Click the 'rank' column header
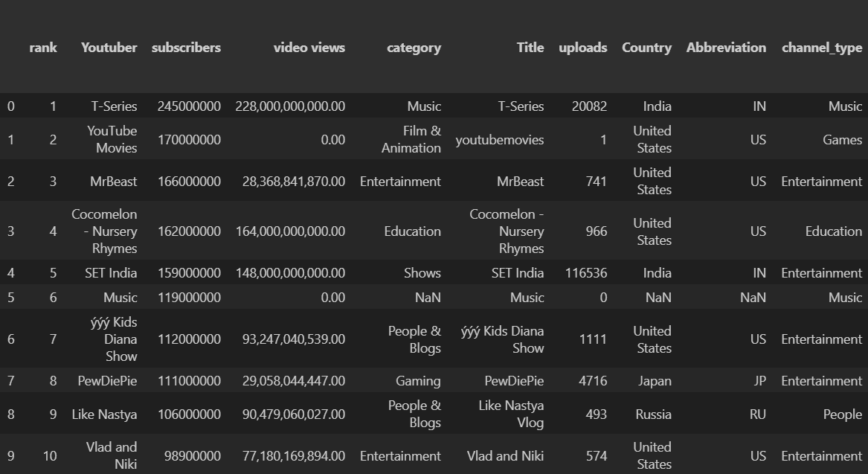868x474 pixels. coord(43,48)
